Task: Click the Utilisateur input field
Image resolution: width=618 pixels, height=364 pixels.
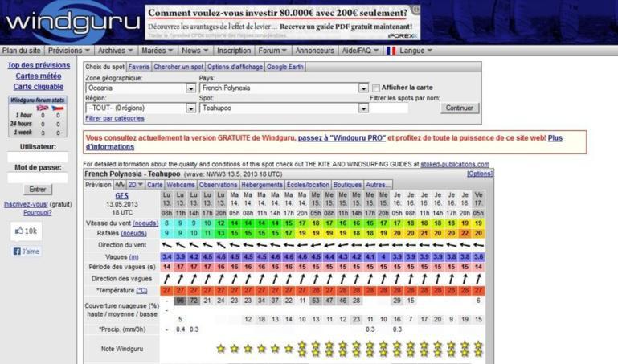Action: [38, 157]
